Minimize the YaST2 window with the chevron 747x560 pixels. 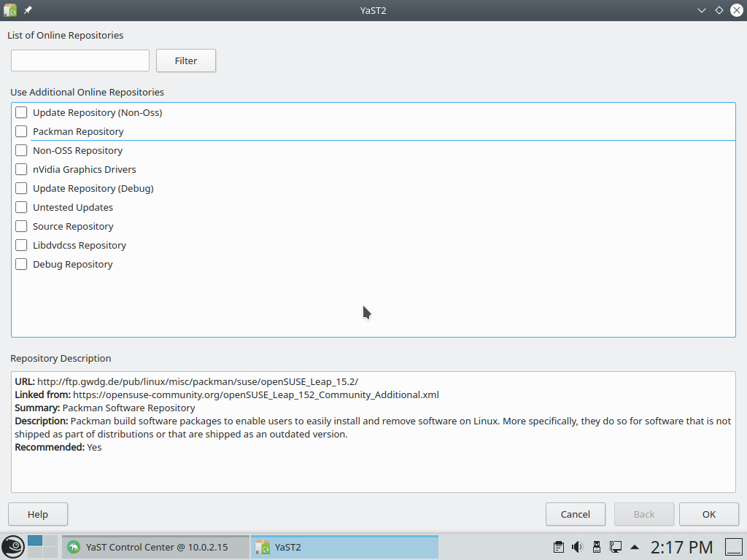point(701,10)
